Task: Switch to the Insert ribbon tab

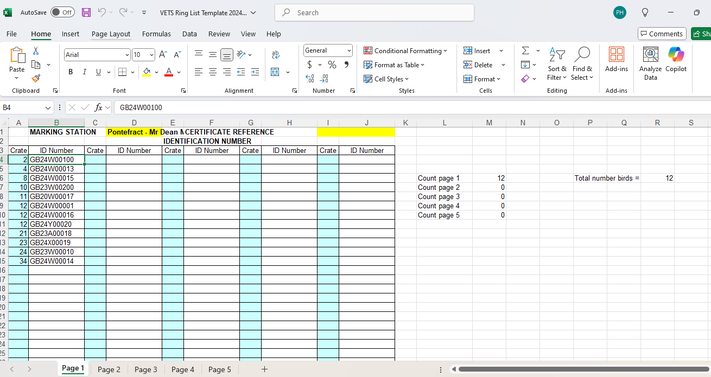Action: coord(70,34)
